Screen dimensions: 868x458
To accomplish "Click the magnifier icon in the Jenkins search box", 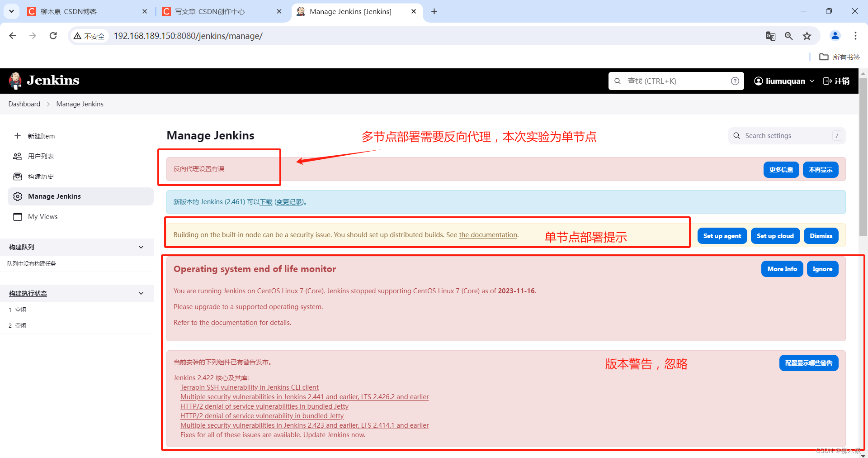I will click(x=618, y=81).
